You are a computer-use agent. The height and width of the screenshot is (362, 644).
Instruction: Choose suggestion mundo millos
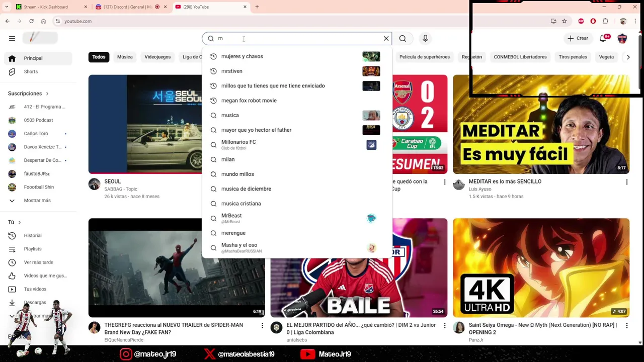[297, 174]
